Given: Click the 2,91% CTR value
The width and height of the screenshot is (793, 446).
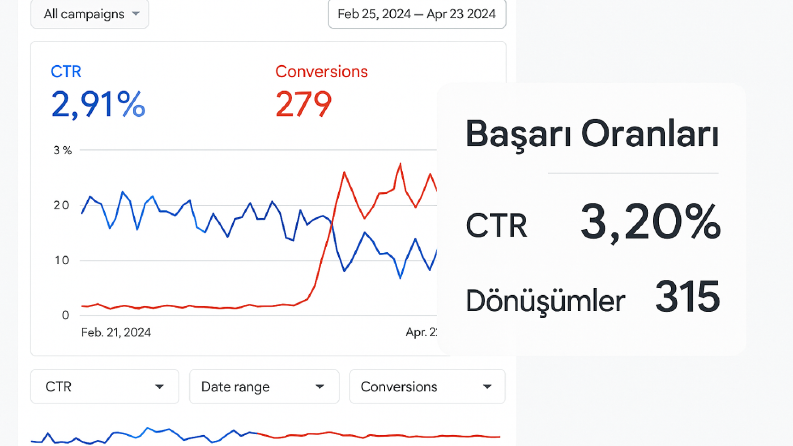Looking at the screenshot, I should coord(98,105).
